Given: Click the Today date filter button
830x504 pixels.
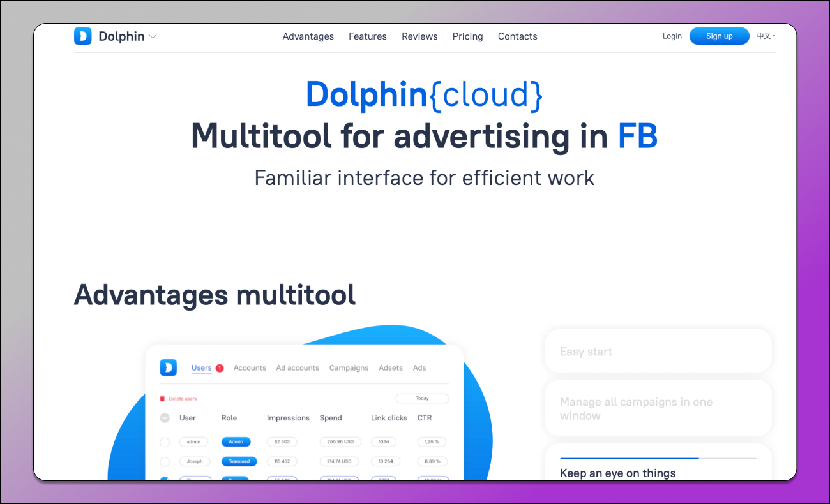Looking at the screenshot, I should [422, 399].
